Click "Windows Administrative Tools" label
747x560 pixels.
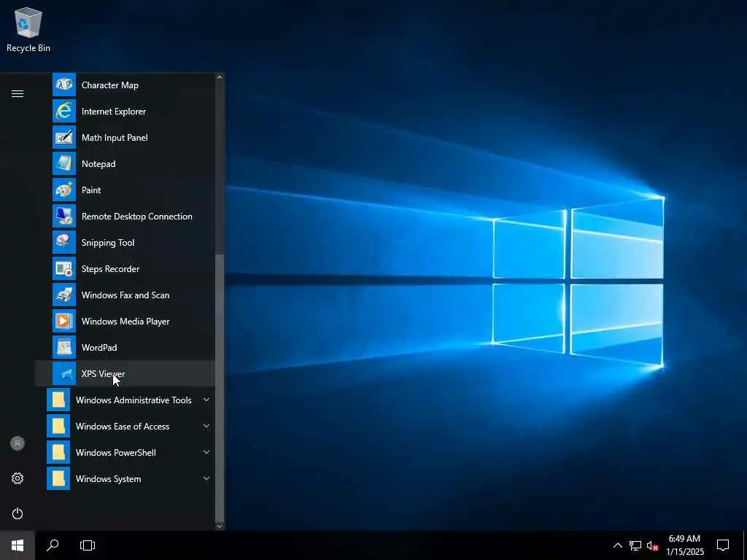[134, 400]
